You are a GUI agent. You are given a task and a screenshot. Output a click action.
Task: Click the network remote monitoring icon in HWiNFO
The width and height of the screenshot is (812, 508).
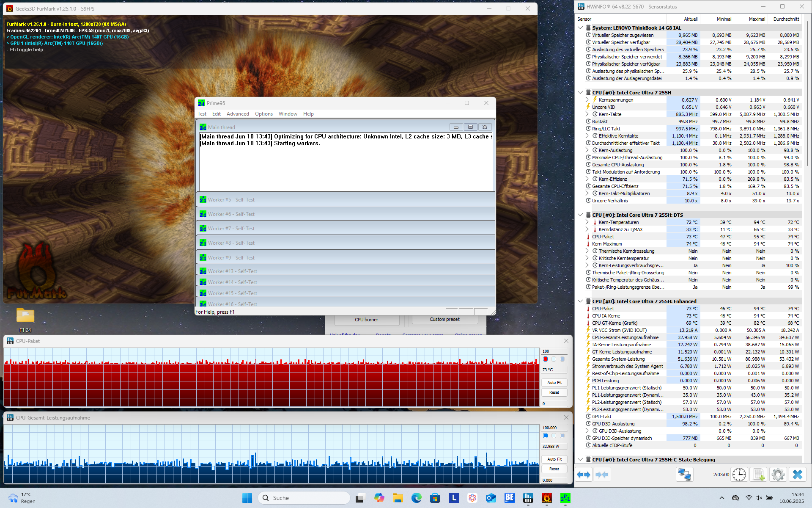(x=684, y=475)
